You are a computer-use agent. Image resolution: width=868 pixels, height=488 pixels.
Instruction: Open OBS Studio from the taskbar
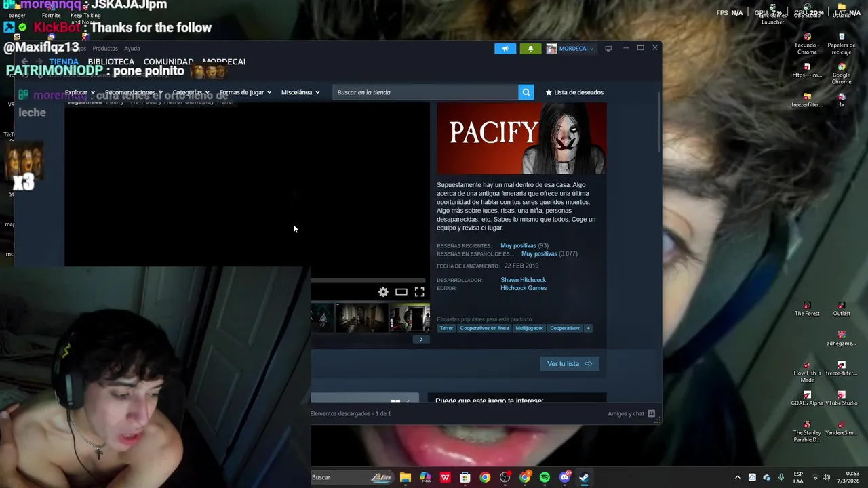coord(505,477)
